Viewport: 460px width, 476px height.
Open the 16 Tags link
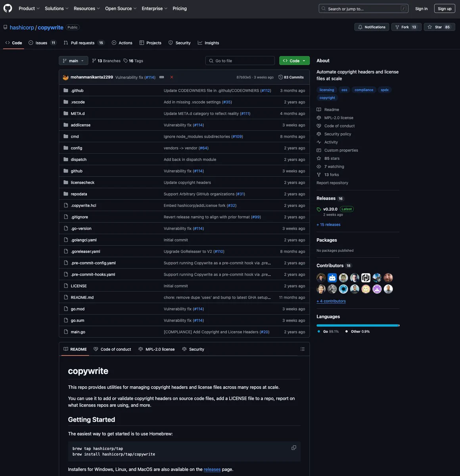[x=133, y=61]
